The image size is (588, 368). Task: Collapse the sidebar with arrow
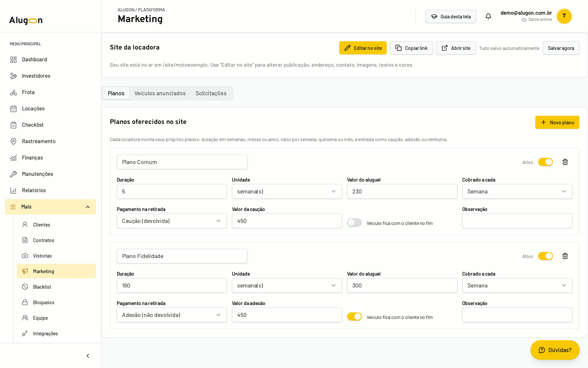pyautogui.click(x=88, y=356)
